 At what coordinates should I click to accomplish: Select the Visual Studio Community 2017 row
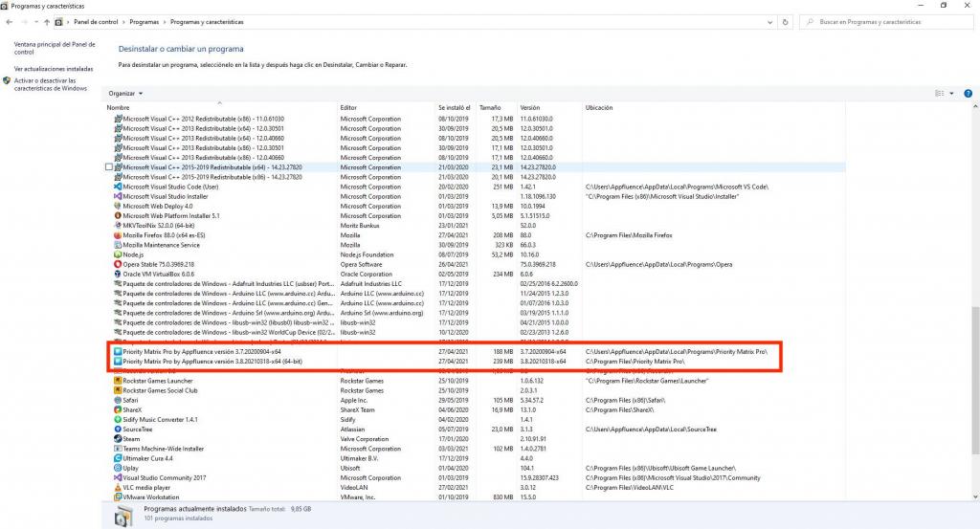point(476,477)
